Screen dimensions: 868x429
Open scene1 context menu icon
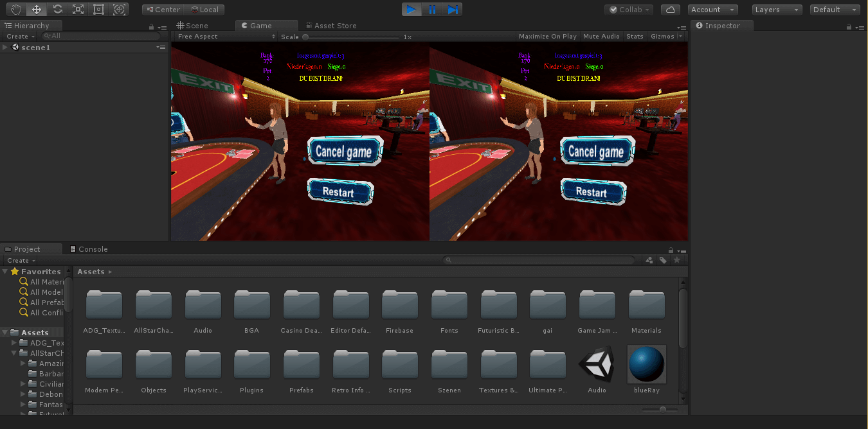tap(161, 48)
